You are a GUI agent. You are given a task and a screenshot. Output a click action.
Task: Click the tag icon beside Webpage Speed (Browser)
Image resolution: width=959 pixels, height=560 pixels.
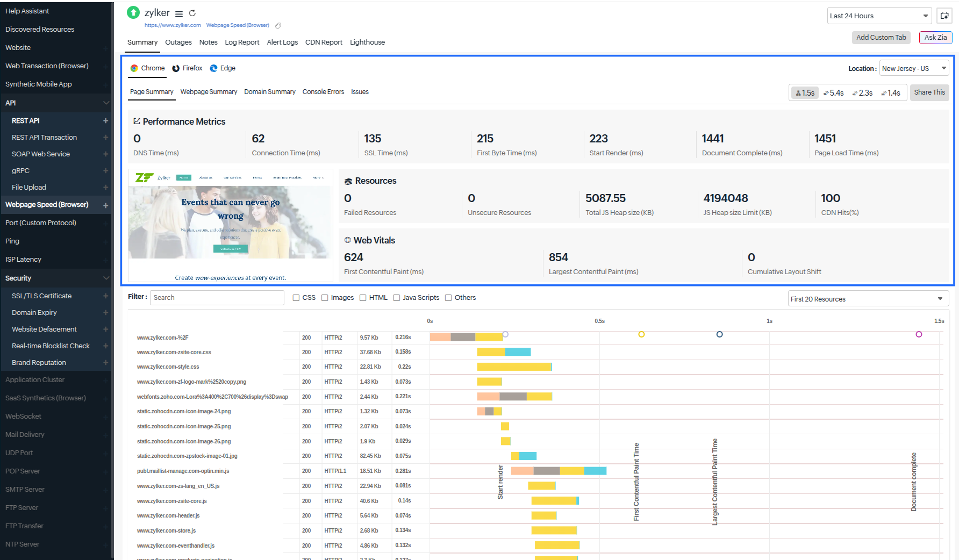(278, 26)
